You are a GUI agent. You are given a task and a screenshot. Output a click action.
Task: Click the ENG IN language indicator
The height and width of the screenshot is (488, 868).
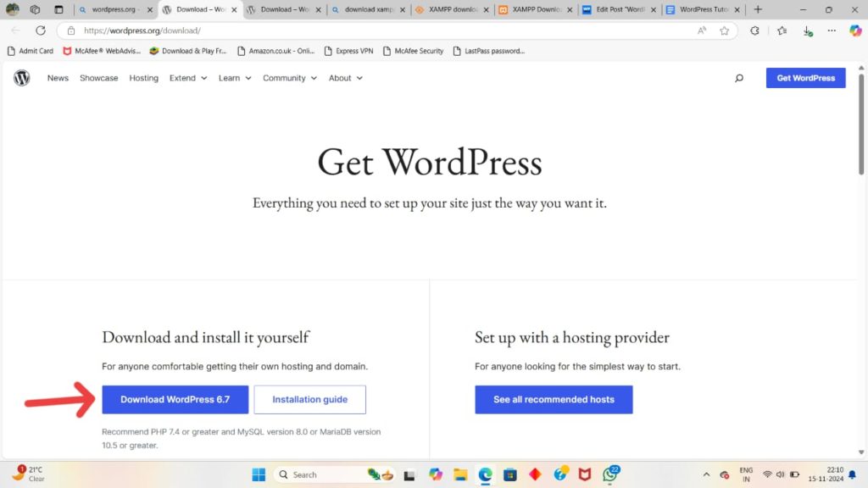pos(746,474)
